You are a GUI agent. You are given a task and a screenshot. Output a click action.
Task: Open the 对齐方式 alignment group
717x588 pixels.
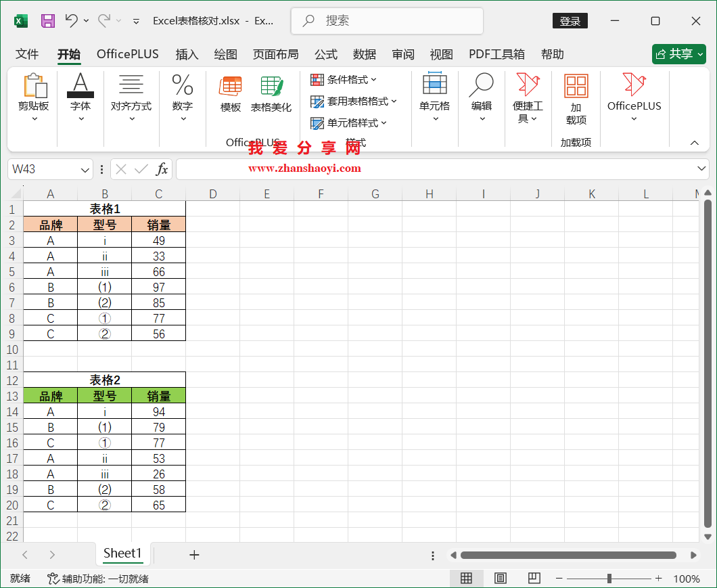tap(131, 97)
